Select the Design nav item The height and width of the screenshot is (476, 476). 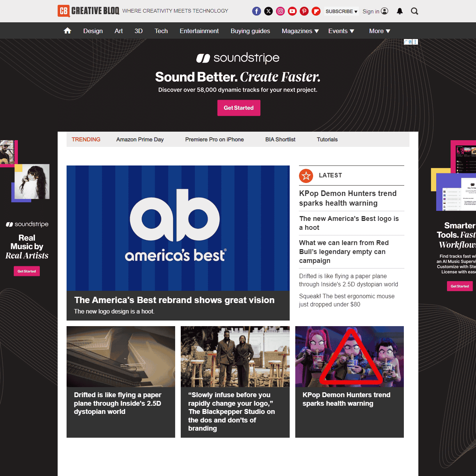(93, 31)
